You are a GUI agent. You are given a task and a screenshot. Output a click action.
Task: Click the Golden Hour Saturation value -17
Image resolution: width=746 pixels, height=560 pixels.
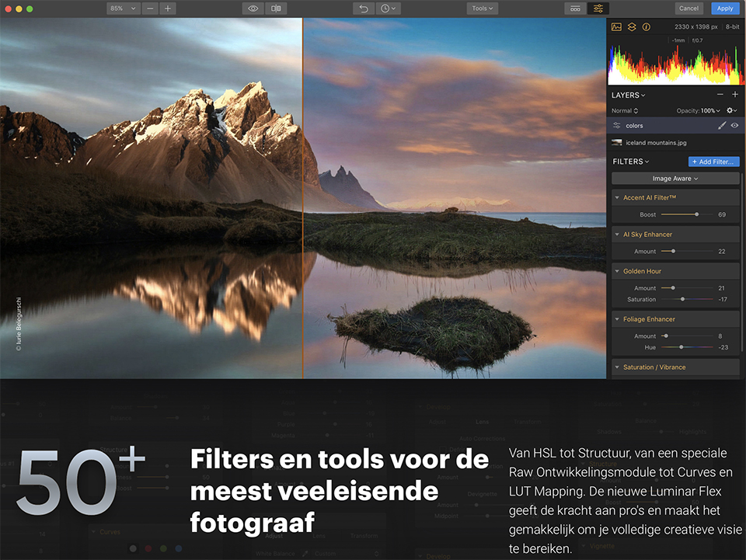tap(723, 300)
